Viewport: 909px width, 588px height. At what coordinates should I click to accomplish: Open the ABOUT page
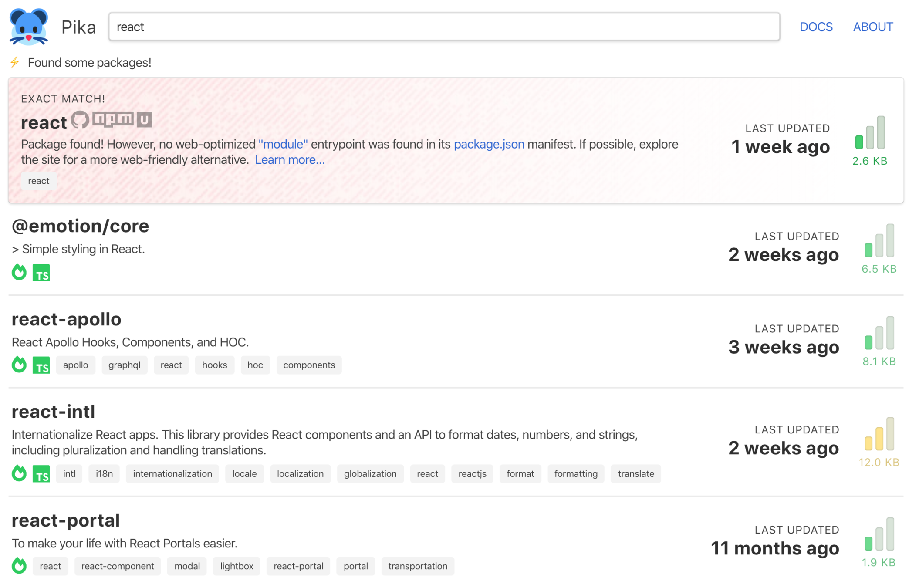coord(872,27)
